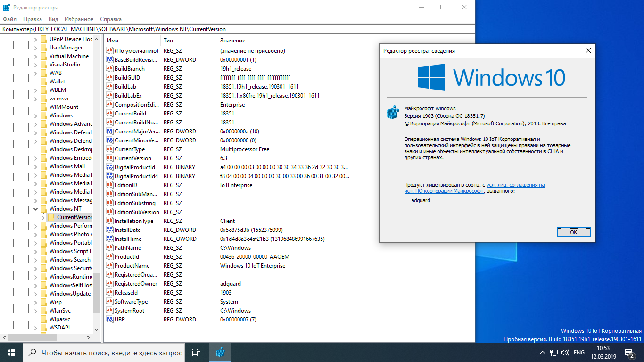Click the registry path address bar
Screen dimensions: 644x362
pos(238,29)
